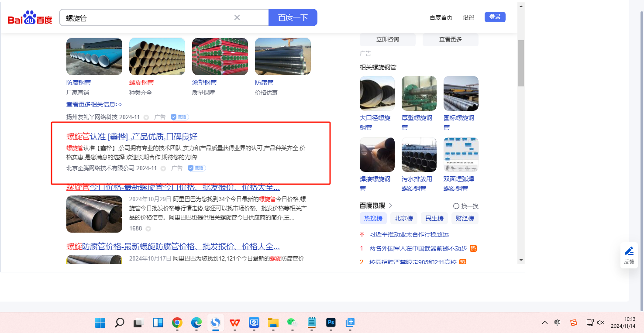This screenshot has width=644, height=333.
Task: Click the 登录 login button
Action: [495, 17]
